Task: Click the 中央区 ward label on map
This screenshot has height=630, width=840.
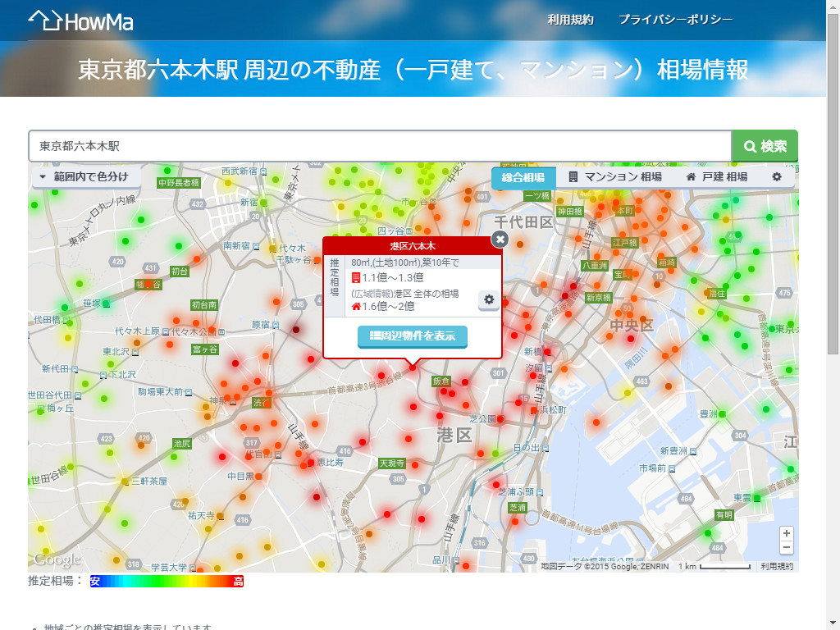Action: click(x=632, y=325)
